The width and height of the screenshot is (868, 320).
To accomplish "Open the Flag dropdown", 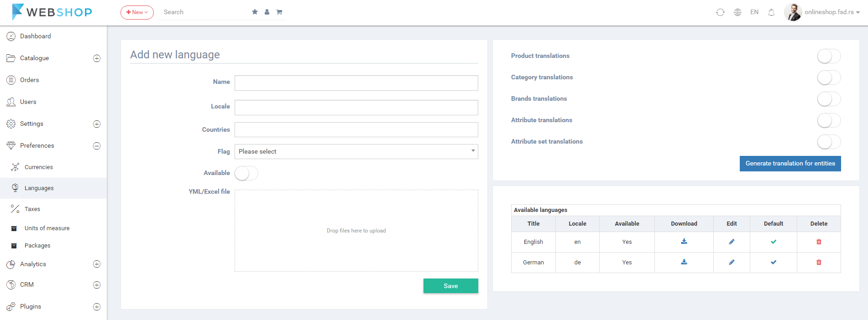I will [356, 151].
